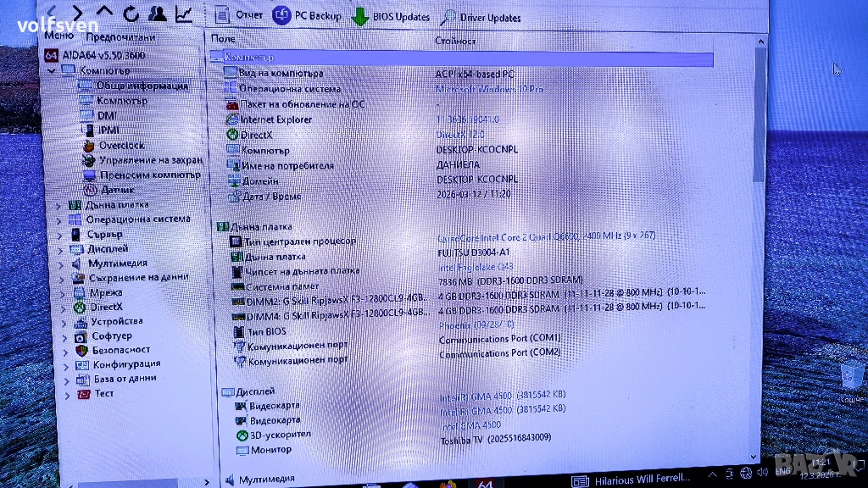Open the user/contacts toolbar icon
This screenshot has width=868, height=488.
157,14
